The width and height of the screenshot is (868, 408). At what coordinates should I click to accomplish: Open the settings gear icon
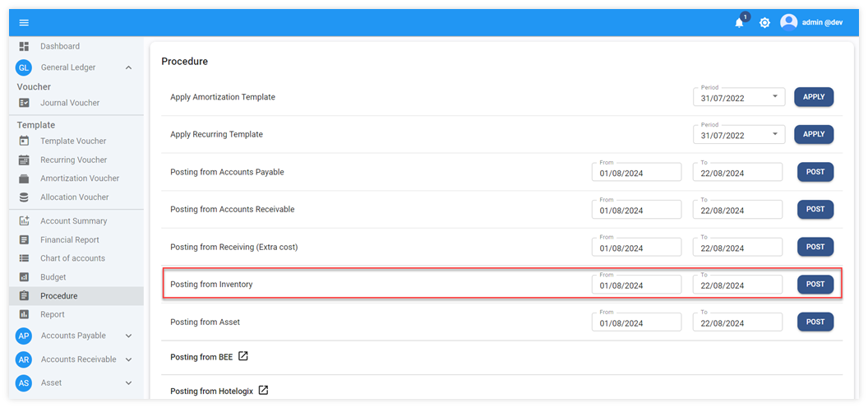(764, 23)
